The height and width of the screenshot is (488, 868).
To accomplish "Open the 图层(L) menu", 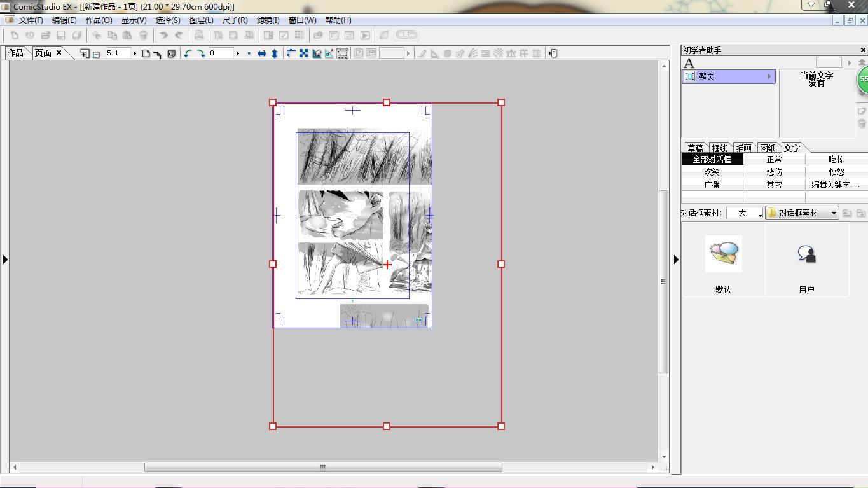I will pyautogui.click(x=202, y=20).
